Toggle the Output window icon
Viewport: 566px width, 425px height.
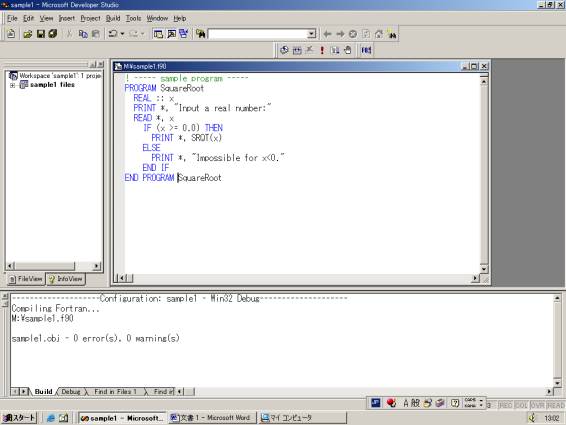tap(171, 34)
